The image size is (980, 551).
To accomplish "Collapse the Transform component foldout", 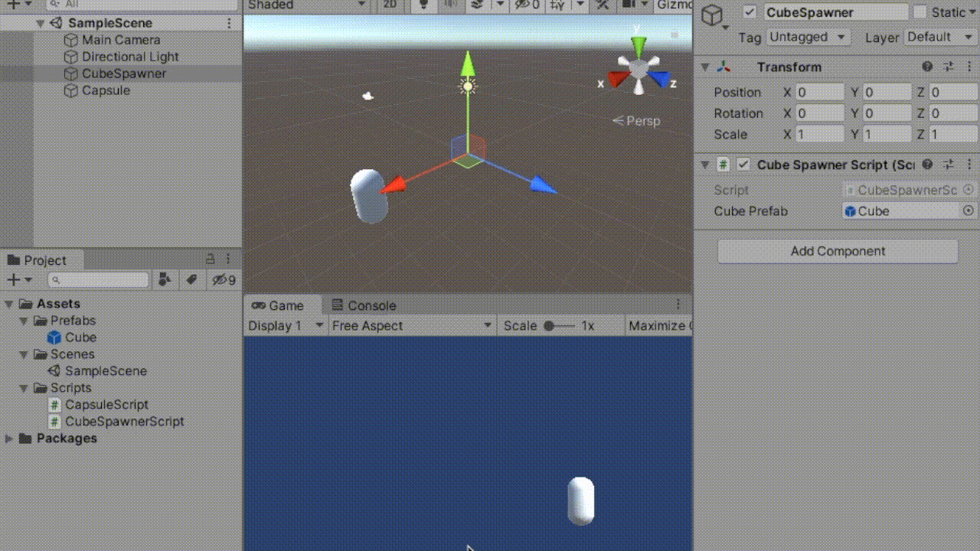I will click(705, 67).
